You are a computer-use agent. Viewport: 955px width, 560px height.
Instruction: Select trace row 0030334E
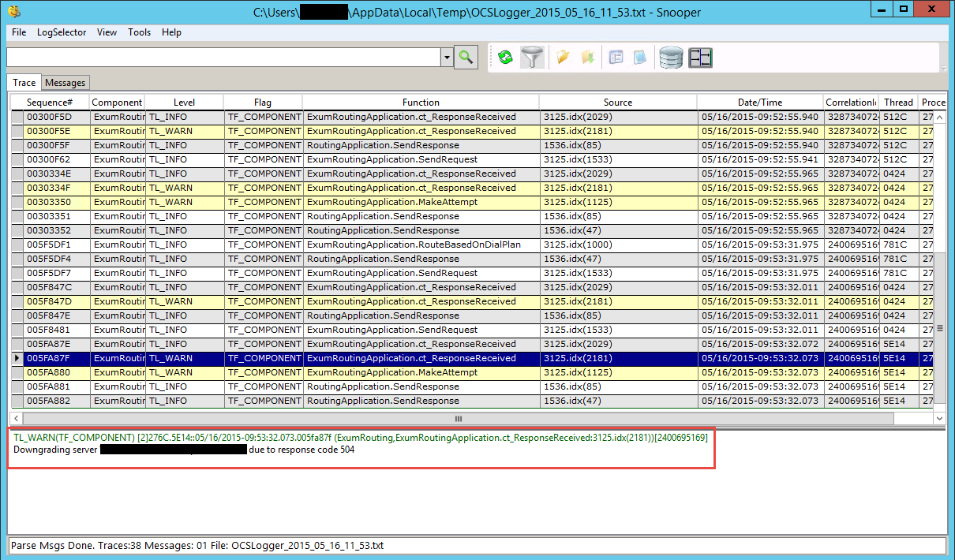coord(471,174)
